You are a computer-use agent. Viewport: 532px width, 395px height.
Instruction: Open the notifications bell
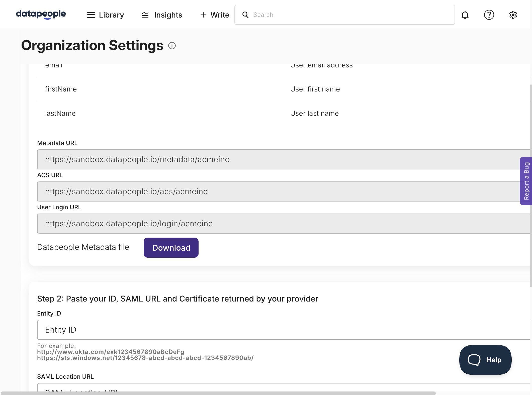pyautogui.click(x=465, y=15)
